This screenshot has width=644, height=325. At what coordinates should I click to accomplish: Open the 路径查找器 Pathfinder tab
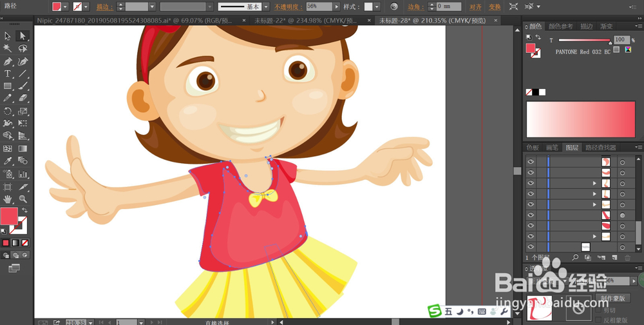600,147
